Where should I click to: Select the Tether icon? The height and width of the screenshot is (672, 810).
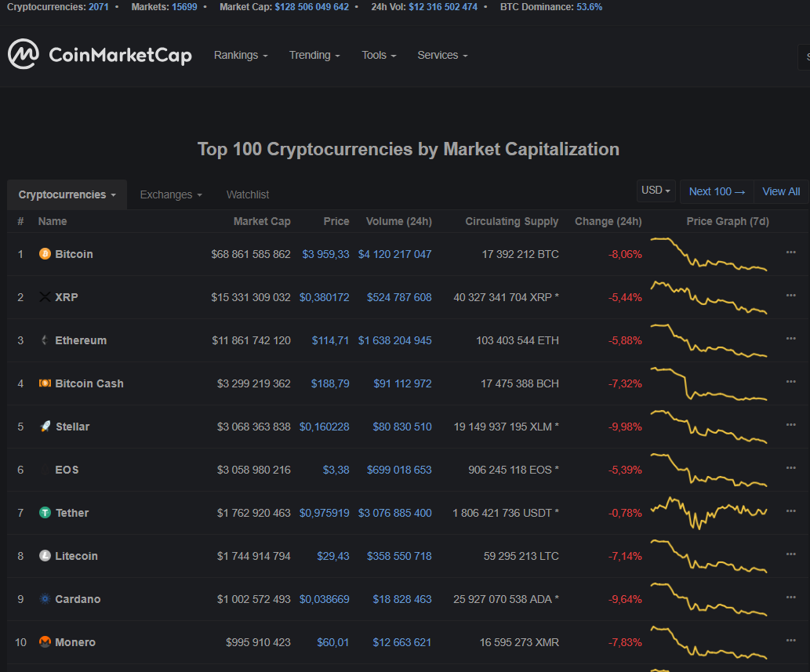click(45, 513)
